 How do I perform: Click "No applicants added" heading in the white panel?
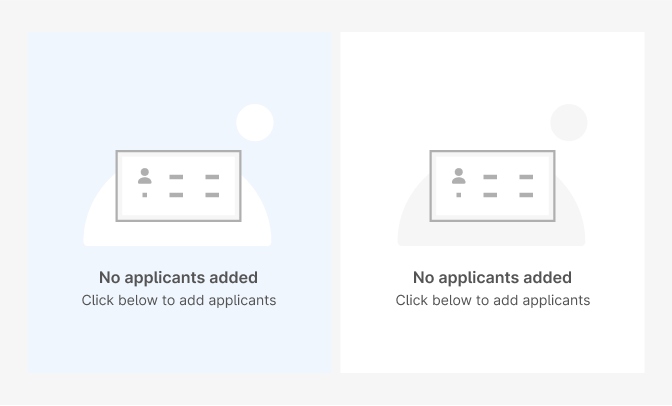492,277
